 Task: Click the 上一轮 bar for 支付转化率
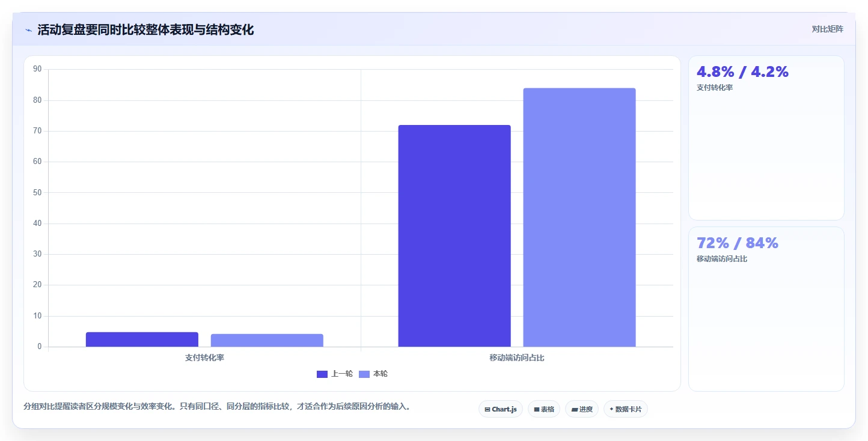[x=142, y=339]
